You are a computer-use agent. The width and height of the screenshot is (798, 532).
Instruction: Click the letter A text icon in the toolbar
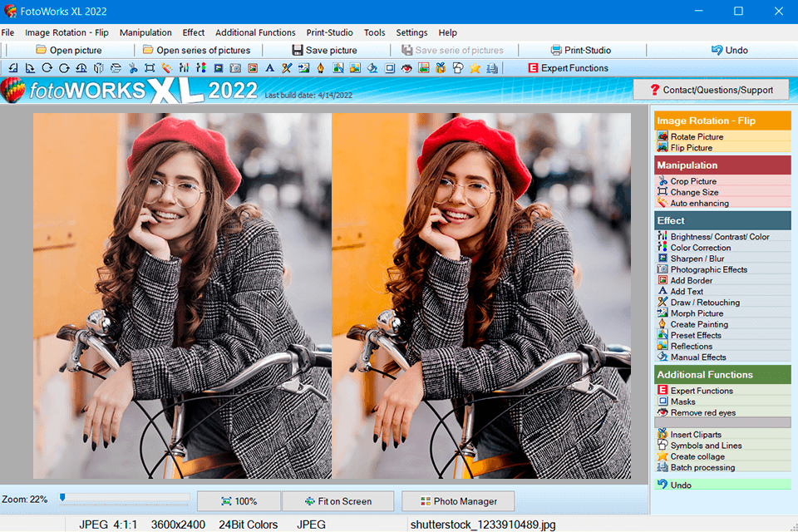point(269,68)
